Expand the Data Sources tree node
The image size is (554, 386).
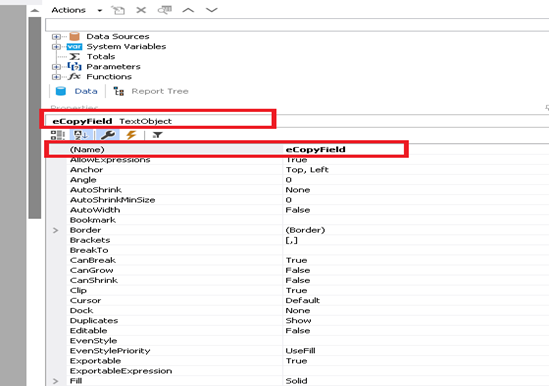pyautogui.click(x=56, y=37)
